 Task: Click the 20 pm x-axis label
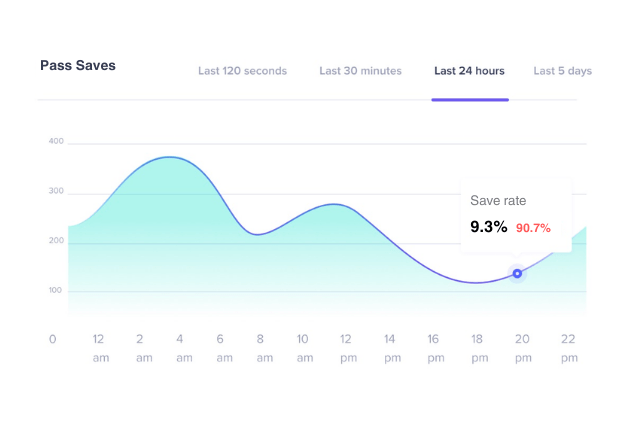[520, 347]
